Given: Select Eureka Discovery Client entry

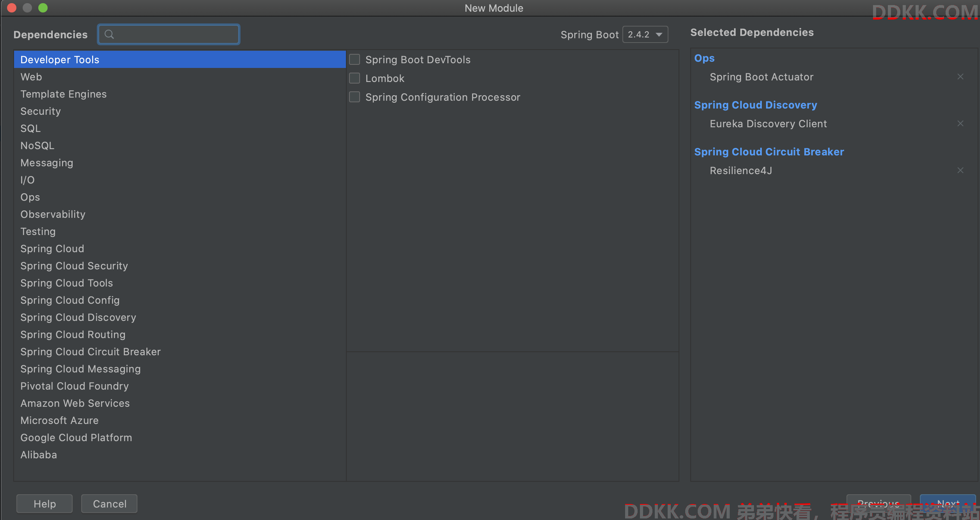Looking at the screenshot, I should (x=768, y=123).
